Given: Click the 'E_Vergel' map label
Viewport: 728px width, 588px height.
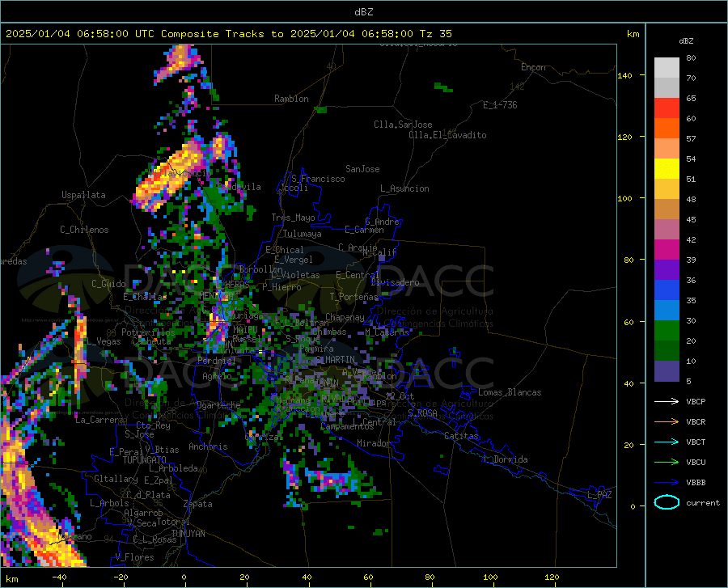Looking at the screenshot, I should click(294, 260).
